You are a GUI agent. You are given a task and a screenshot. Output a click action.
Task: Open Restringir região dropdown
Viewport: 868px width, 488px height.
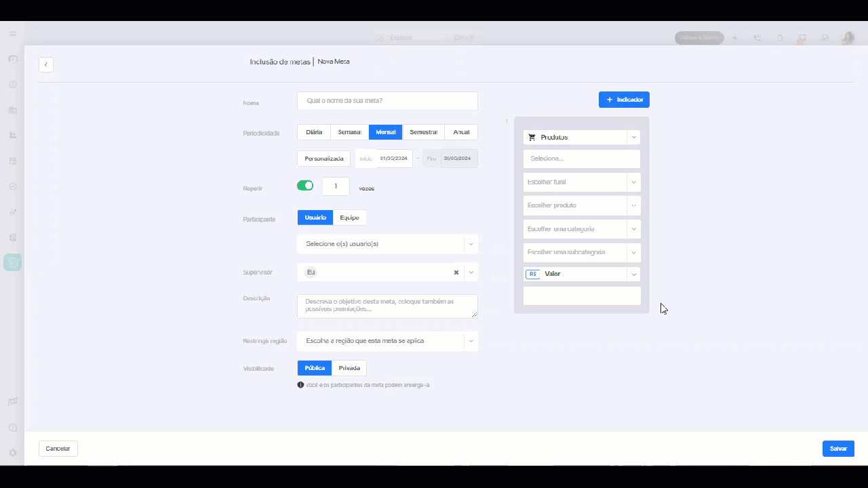(387, 341)
